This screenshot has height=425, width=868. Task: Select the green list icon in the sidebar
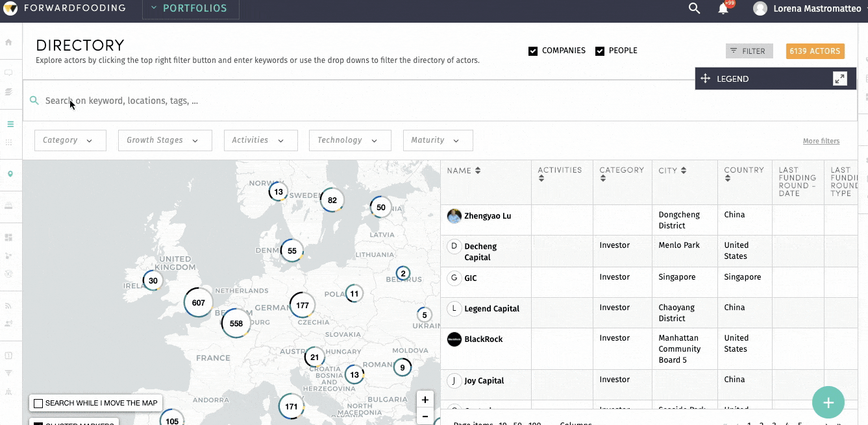(x=10, y=123)
